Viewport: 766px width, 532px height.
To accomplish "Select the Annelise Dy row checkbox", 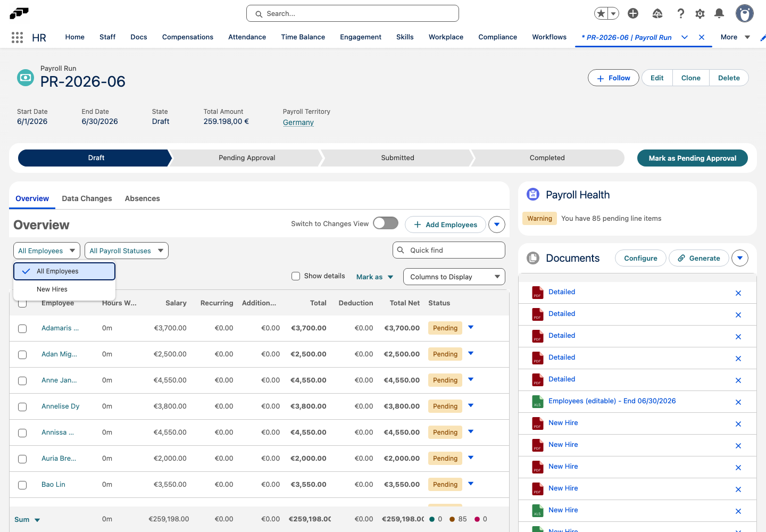I will pyautogui.click(x=22, y=407).
